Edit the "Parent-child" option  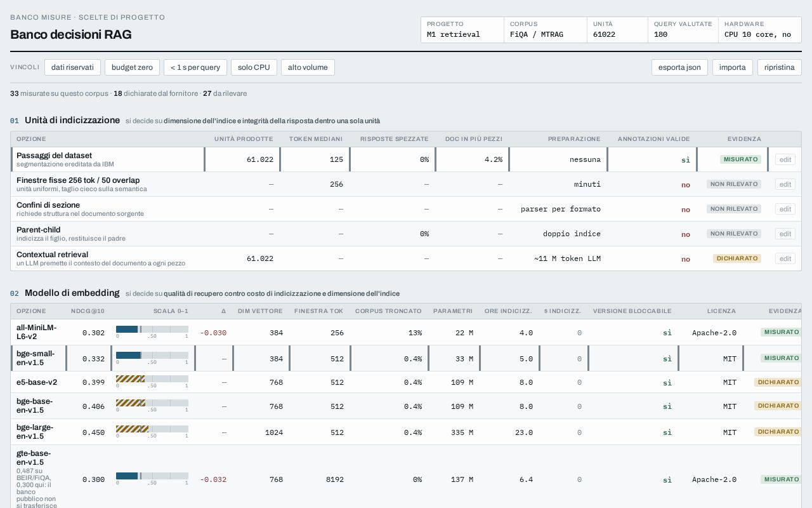click(785, 234)
